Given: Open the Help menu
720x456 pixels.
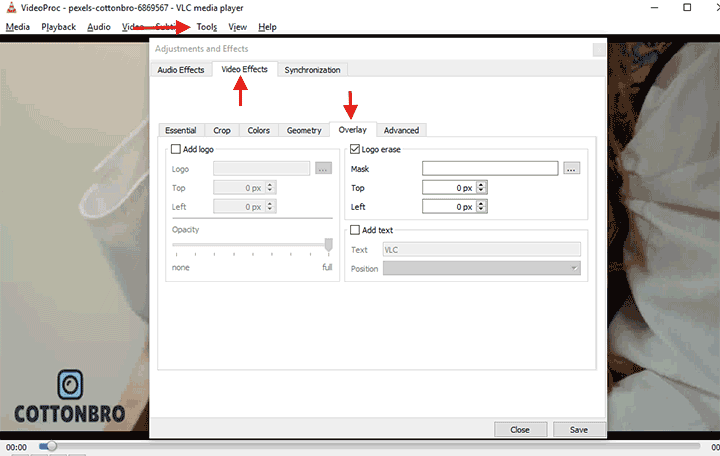Looking at the screenshot, I should tap(267, 27).
